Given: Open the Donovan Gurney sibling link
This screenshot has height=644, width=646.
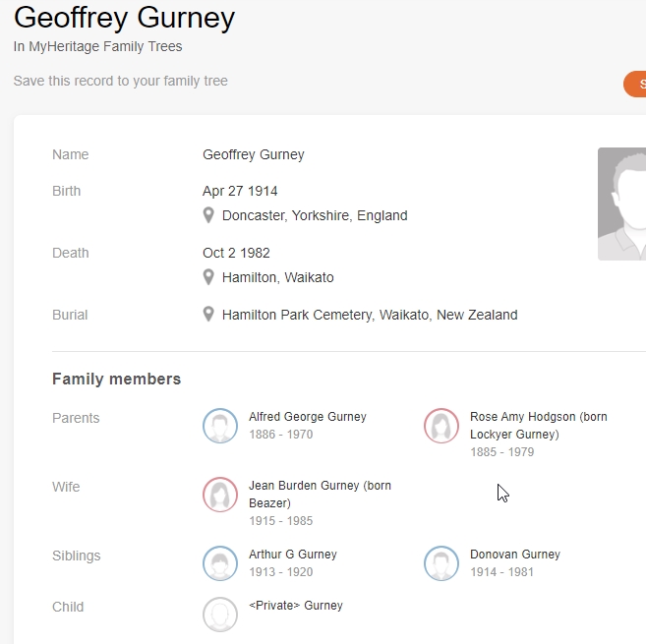Looking at the screenshot, I should pyautogui.click(x=515, y=555).
